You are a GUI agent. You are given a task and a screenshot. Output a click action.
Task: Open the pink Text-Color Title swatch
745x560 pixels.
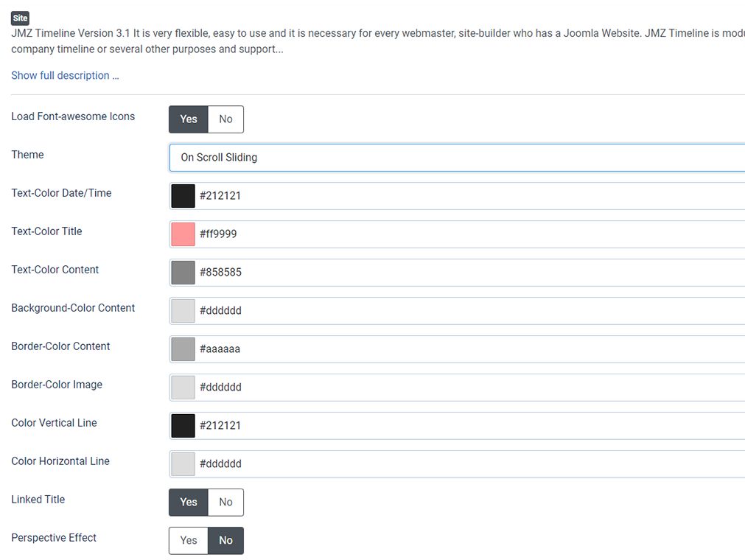coord(183,234)
